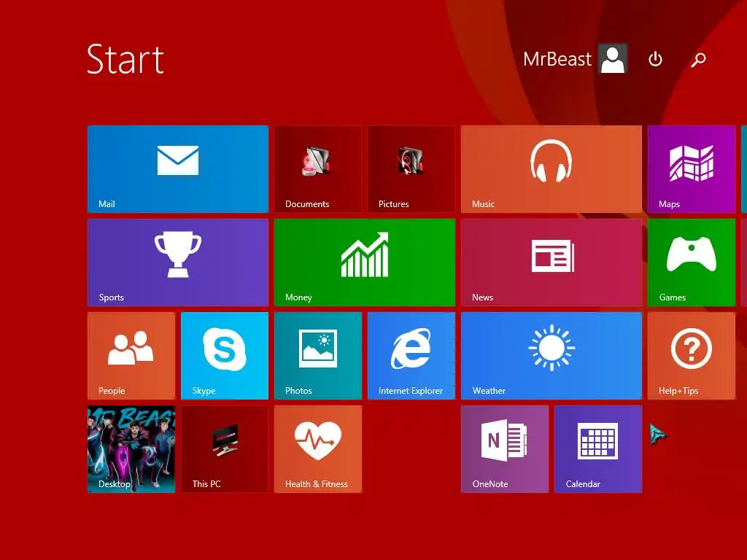Open the OneNote tile
Screen dimensions: 747x560
[505, 449]
